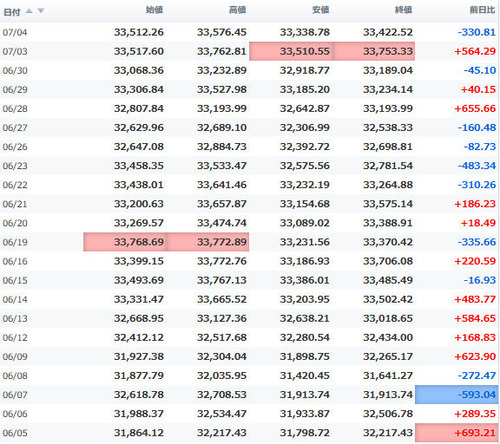Image resolution: width=500 pixels, height=444 pixels.
Task: Click change value -45.10
Action: tap(479, 70)
